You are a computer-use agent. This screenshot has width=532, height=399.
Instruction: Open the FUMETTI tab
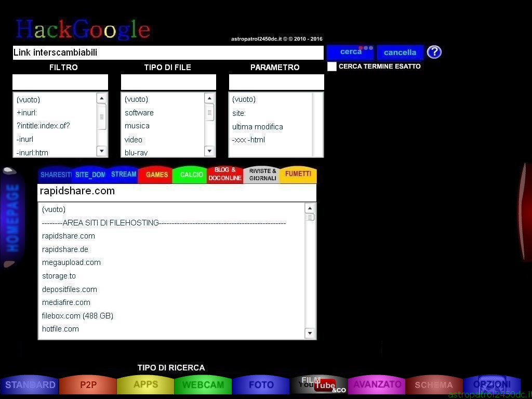[298, 175]
